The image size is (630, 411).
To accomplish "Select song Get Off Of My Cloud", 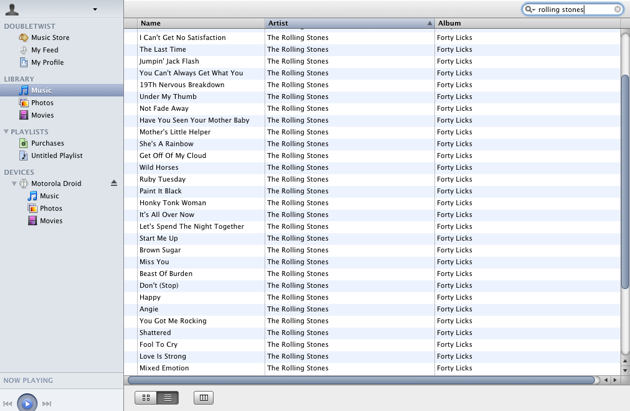I will tap(173, 155).
